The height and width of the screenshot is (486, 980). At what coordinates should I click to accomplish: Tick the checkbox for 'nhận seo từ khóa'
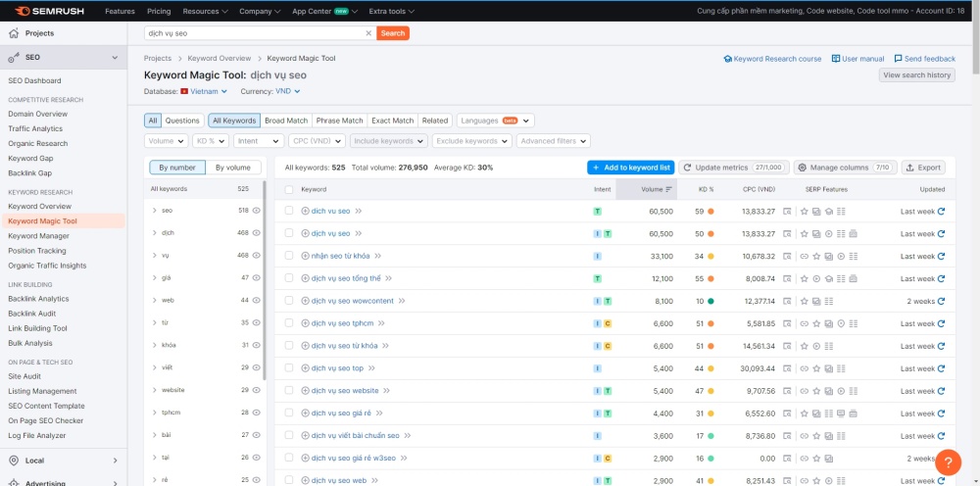pos(289,256)
